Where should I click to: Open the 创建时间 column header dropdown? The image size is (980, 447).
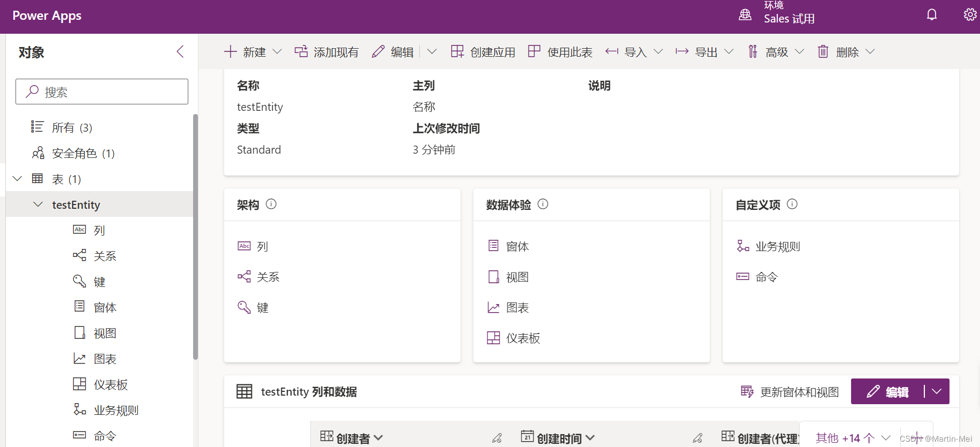[x=590, y=437]
